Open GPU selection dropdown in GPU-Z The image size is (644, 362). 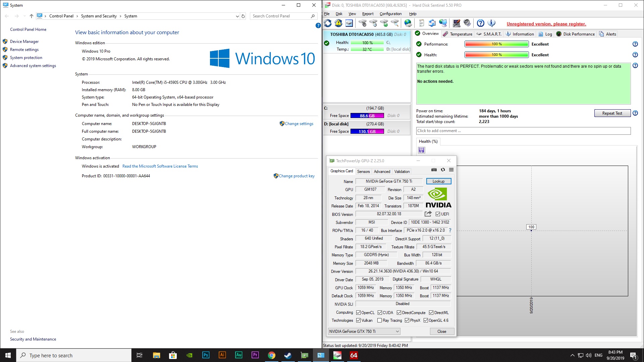point(397,331)
